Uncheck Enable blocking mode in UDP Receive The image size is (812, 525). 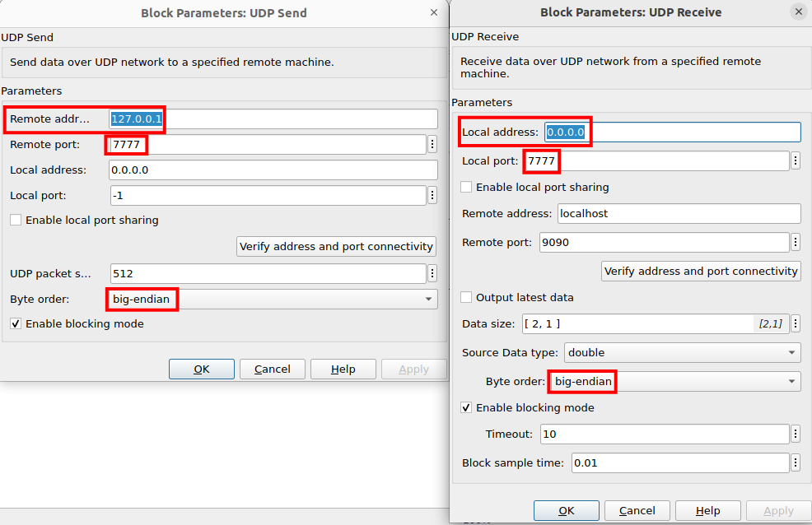(467, 407)
